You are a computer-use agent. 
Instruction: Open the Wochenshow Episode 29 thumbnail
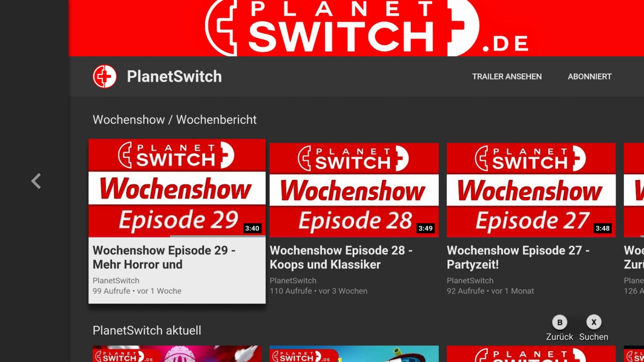pyautogui.click(x=177, y=188)
